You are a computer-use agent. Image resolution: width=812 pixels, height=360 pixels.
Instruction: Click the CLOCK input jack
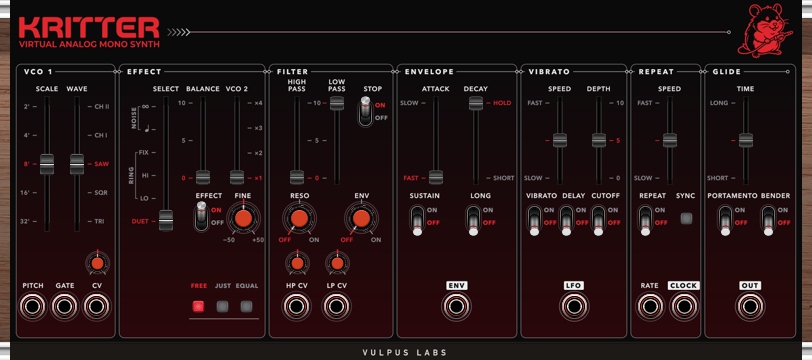coord(683,307)
